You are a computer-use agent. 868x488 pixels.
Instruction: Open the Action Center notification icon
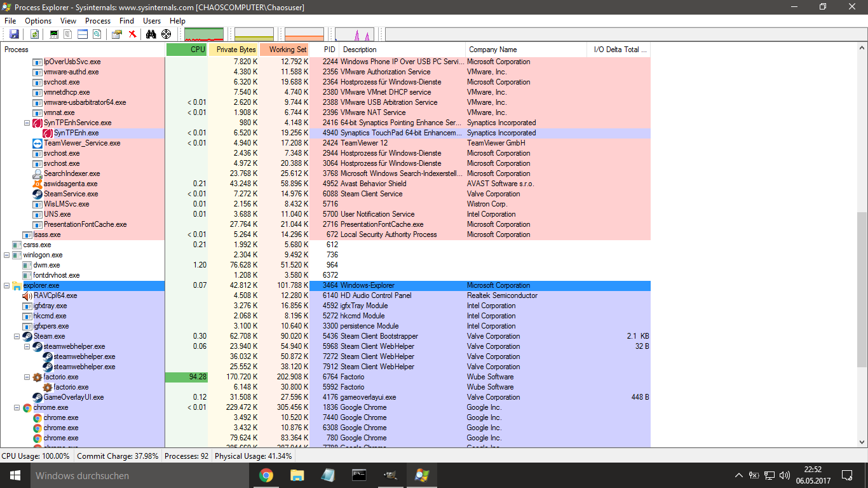846,475
